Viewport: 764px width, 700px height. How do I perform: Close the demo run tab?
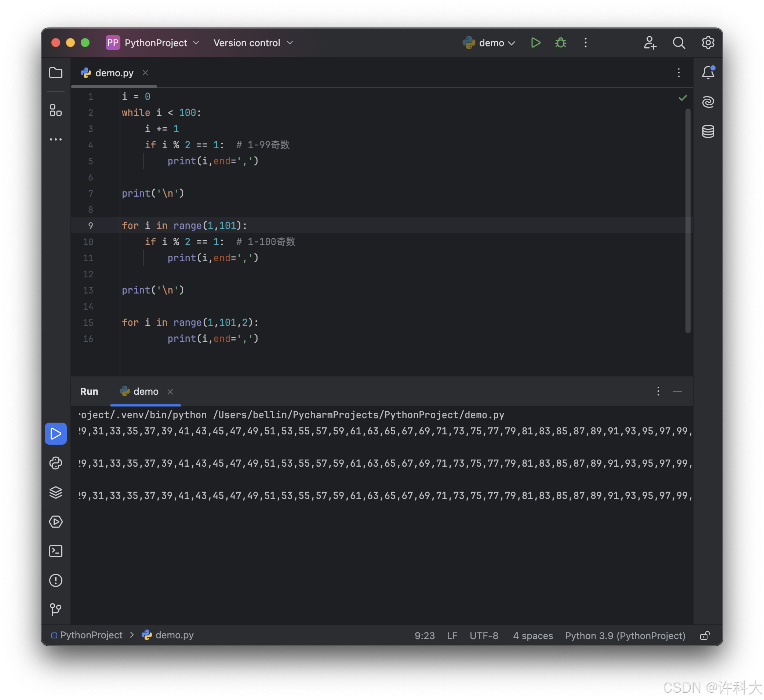pyautogui.click(x=170, y=392)
